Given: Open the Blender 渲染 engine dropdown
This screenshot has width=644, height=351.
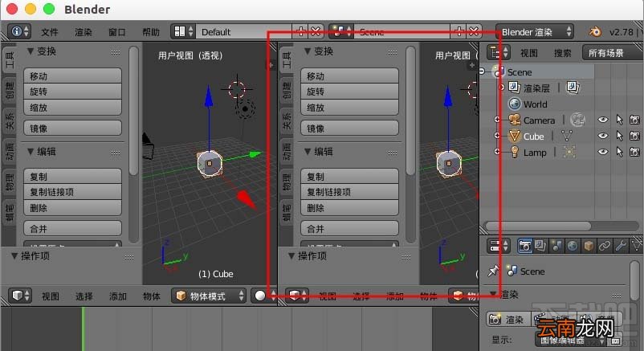Looking at the screenshot, I should click(535, 31).
